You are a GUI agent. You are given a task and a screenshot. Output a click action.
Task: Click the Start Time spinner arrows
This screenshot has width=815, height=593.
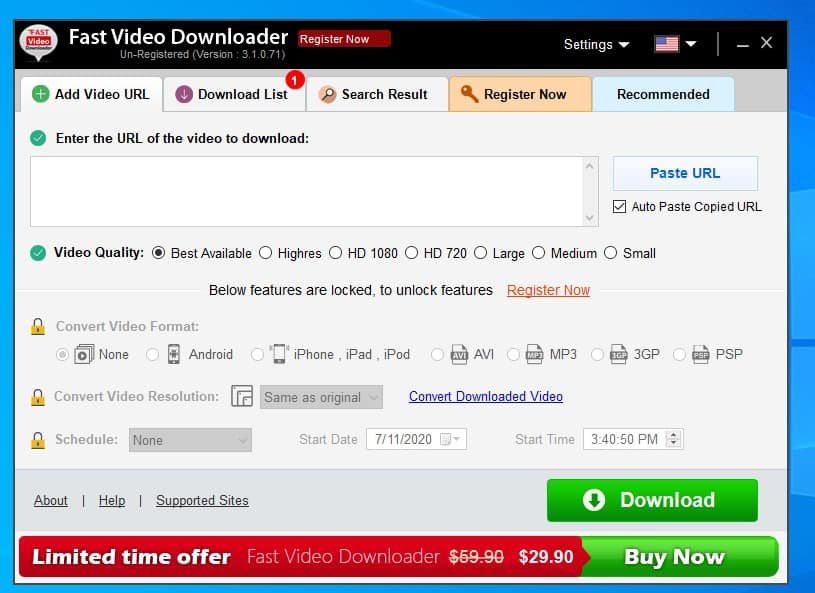673,439
